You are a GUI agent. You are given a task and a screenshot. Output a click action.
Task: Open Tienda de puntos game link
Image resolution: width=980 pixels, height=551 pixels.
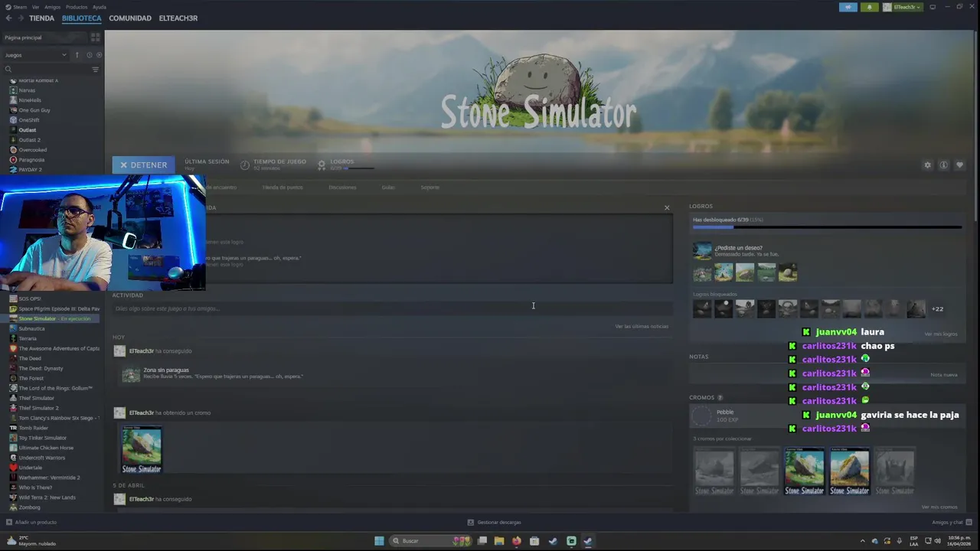pos(283,187)
